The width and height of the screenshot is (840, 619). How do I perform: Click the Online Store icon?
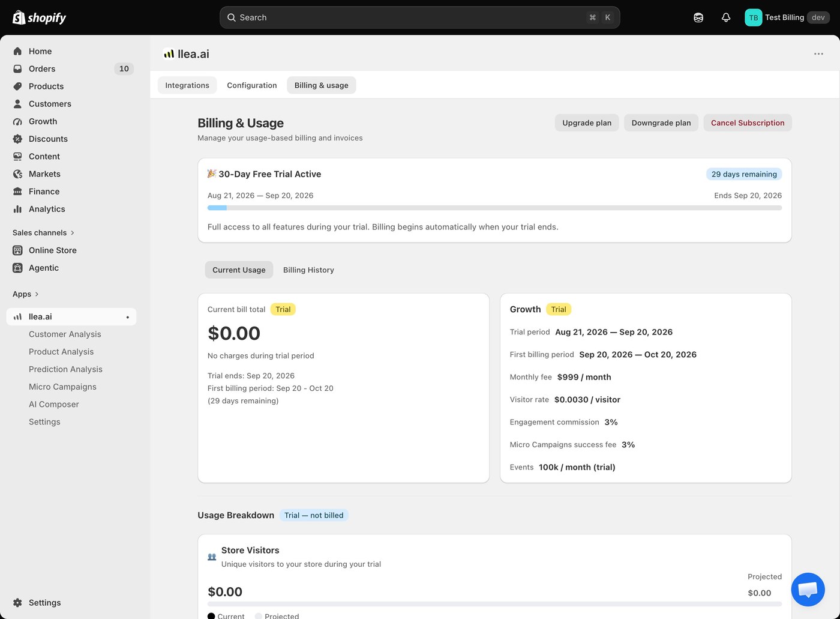tap(17, 250)
